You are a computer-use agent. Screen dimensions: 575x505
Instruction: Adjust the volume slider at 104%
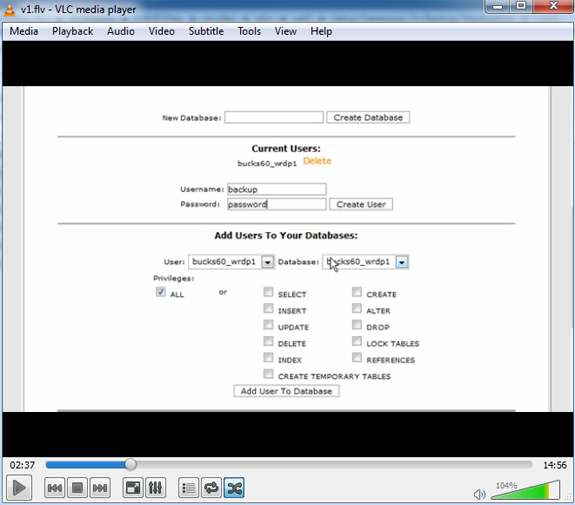pos(525,490)
